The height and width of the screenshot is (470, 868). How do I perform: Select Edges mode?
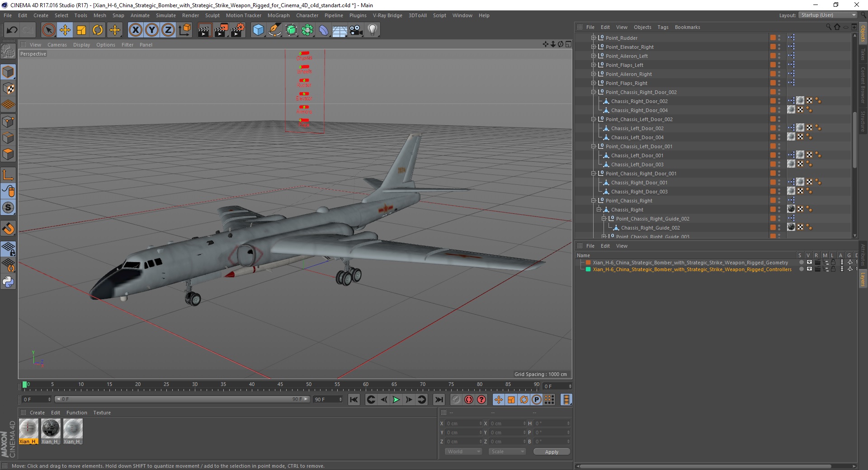(8, 138)
